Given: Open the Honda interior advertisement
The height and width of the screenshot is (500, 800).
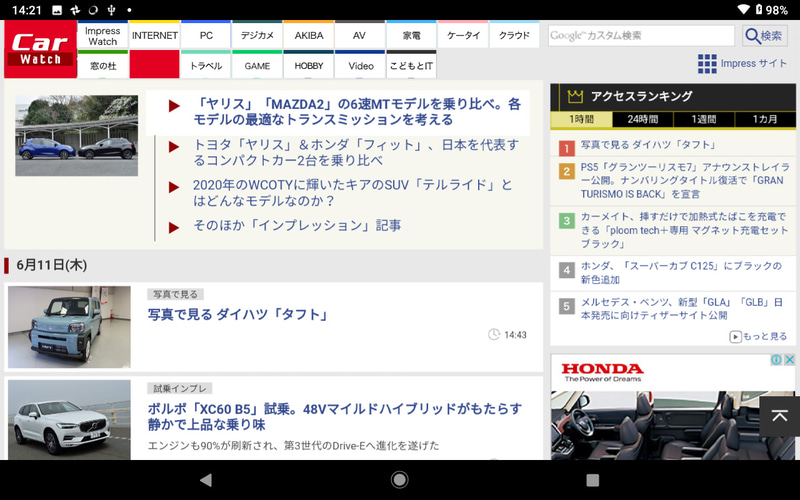Looking at the screenshot, I should click(672, 425).
